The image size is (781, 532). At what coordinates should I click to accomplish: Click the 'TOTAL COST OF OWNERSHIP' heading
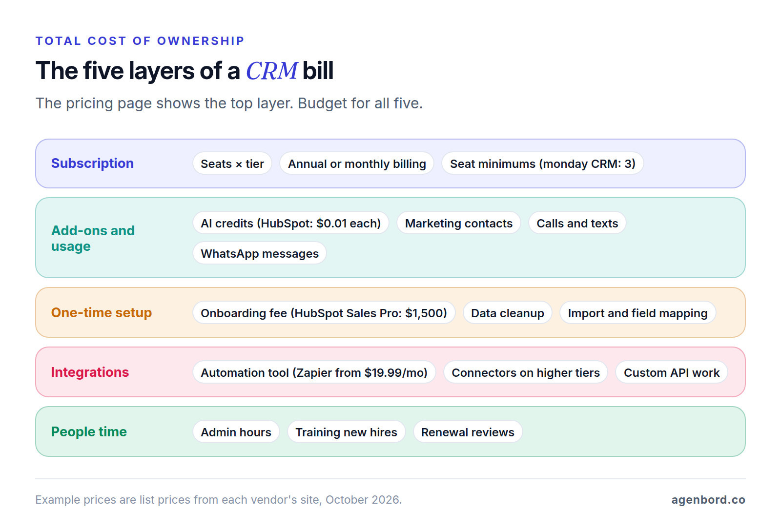tap(140, 41)
